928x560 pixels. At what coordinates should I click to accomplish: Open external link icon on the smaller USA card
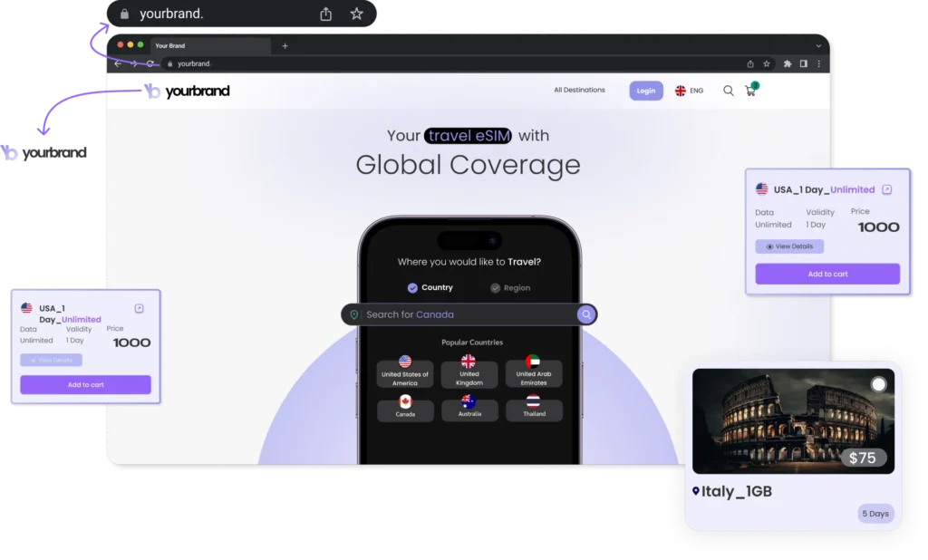pos(139,308)
